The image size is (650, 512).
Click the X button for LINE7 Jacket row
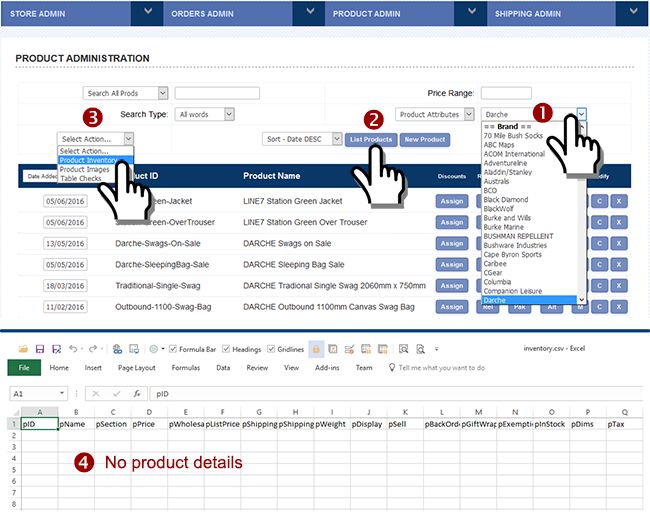(x=619, y=200)
